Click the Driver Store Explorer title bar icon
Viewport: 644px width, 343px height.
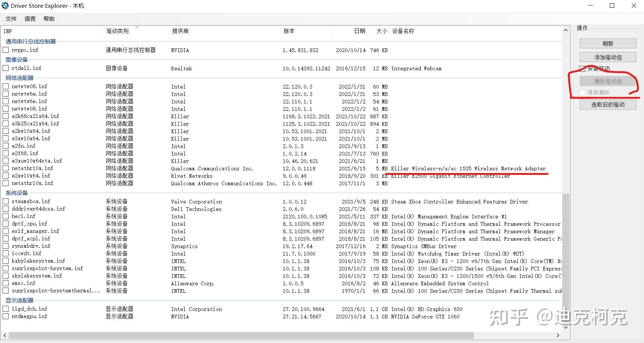pyautogui.click(x=5, y=6)
